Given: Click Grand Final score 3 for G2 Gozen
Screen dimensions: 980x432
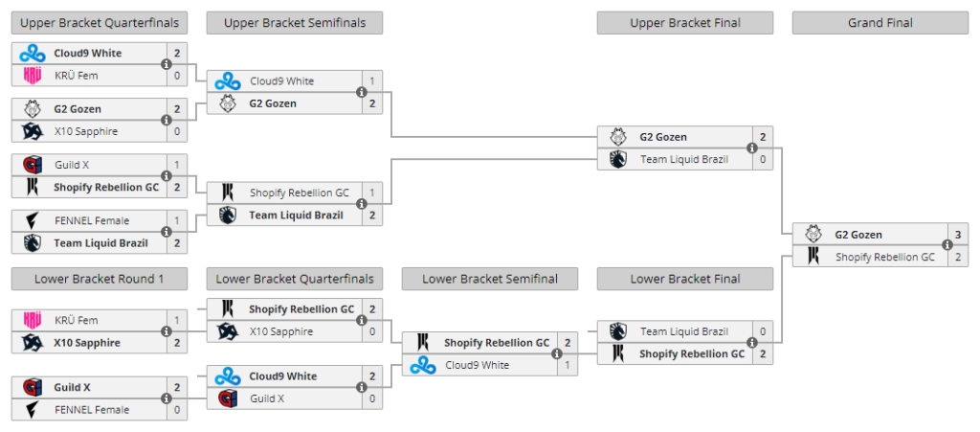Looking at the screenshot, I should [958, 235].
